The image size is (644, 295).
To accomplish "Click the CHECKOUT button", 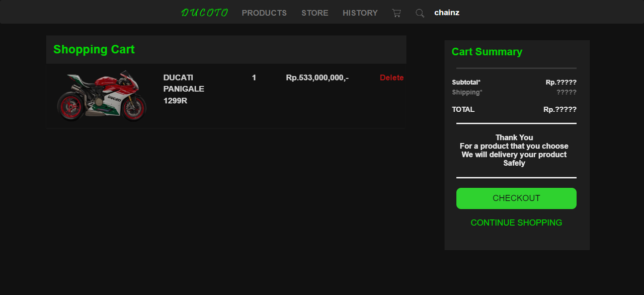I will point(516,198).
